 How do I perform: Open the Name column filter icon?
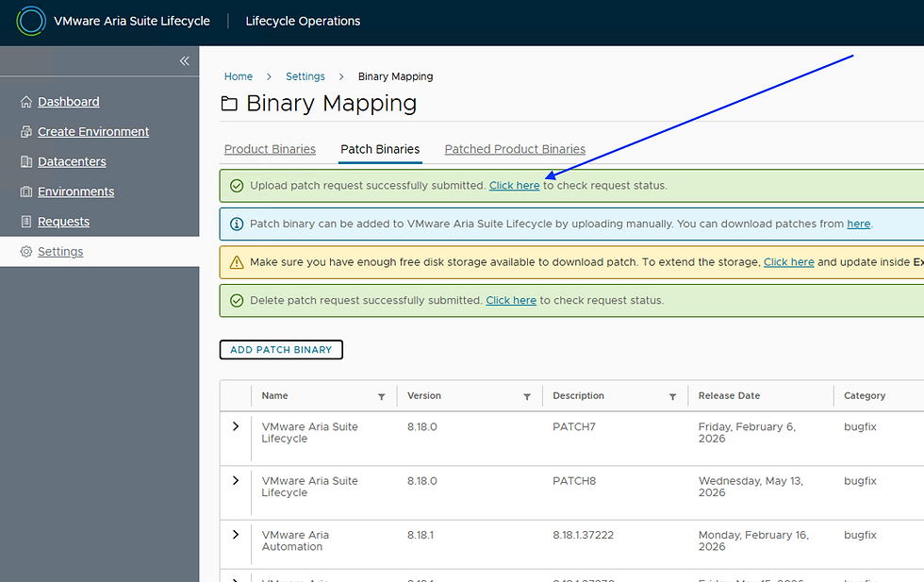tap(381, 397)
